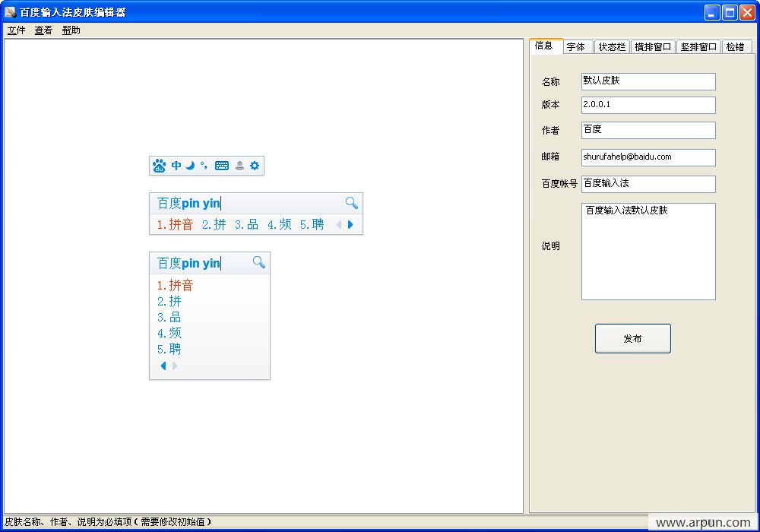The image size is (760, 532).
Task: Toggle the moon half-width icon
Action: [x=190, y=166]
